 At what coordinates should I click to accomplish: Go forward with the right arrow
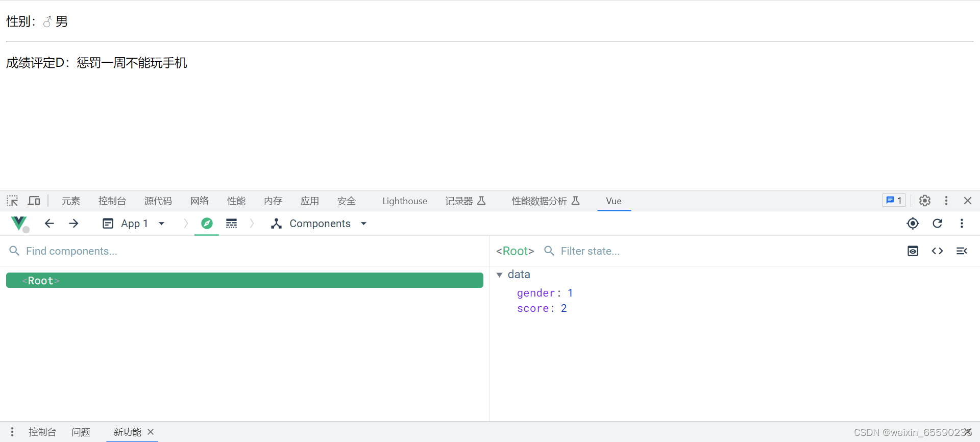click(73, 224)
